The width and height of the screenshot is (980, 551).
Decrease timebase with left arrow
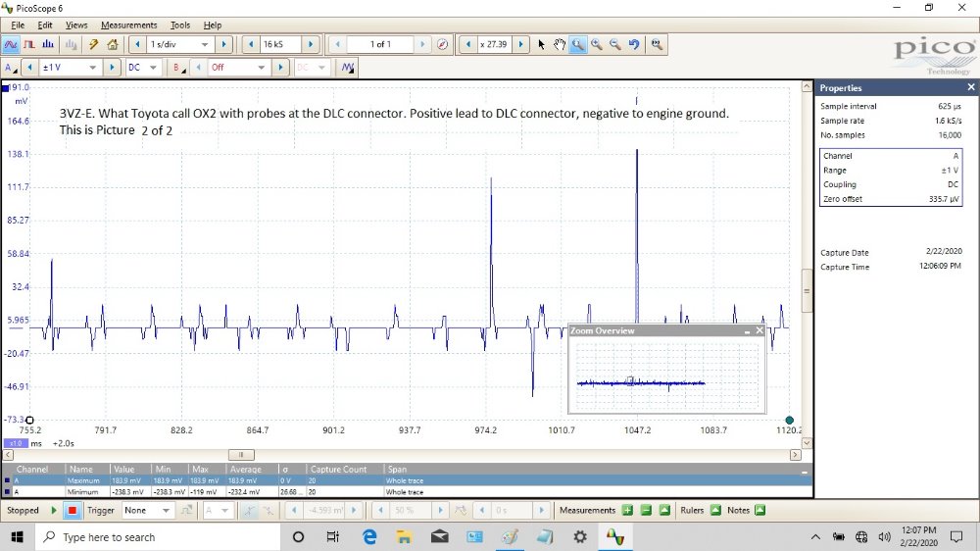(x=137, y=44)
